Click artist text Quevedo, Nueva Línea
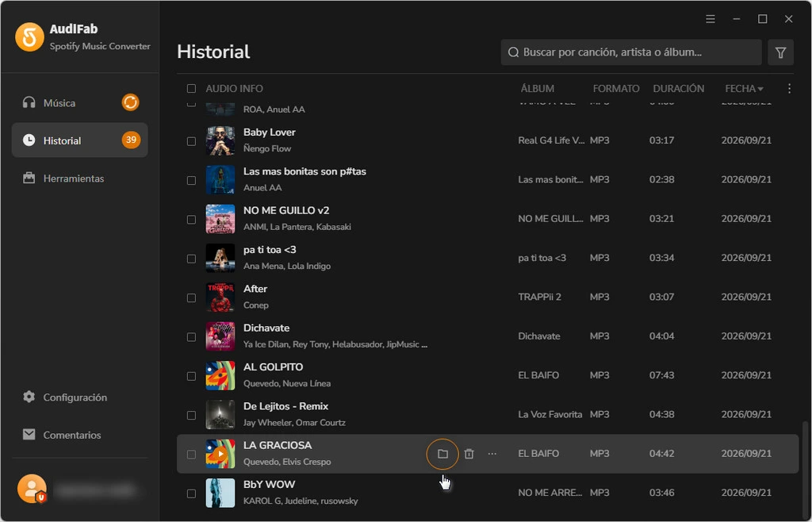This screenshot has width=812, height=522. (x=287, y=384)
